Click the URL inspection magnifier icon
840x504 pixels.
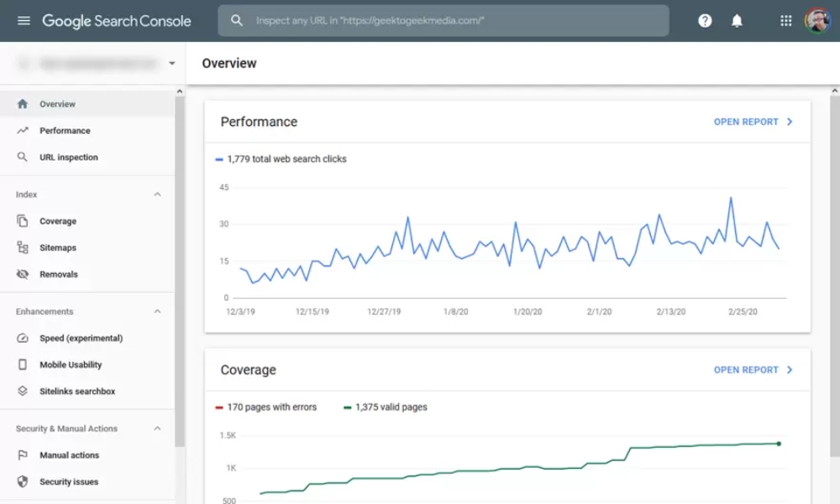pyautogui.click(x=23, y=157)
